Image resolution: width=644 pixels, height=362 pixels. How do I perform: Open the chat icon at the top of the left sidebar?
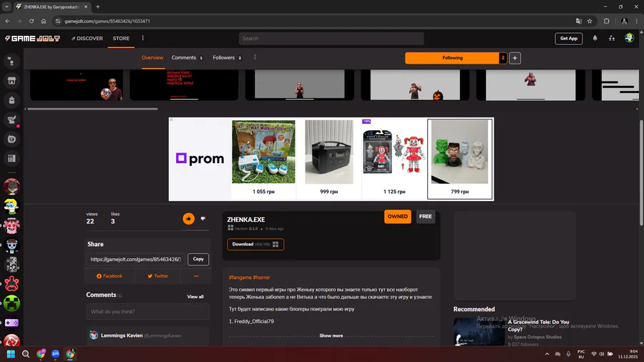(11, 62)
